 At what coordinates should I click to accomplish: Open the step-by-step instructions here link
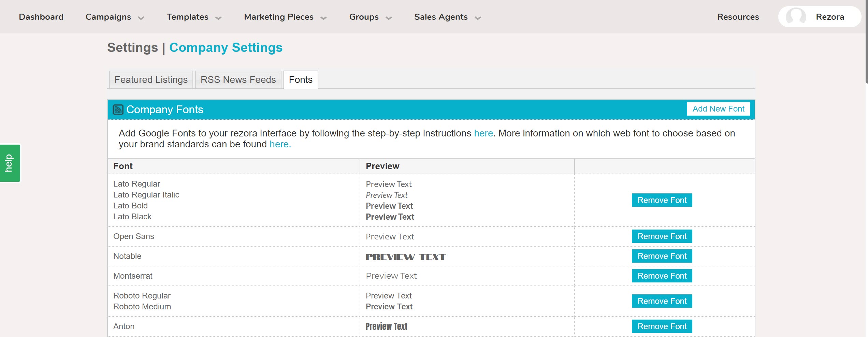point(483,133)
